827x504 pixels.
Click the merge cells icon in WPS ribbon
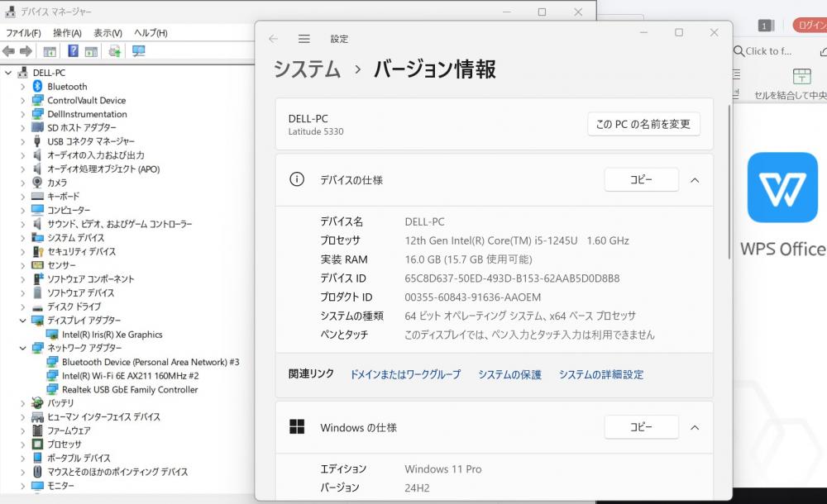(801, 76)
